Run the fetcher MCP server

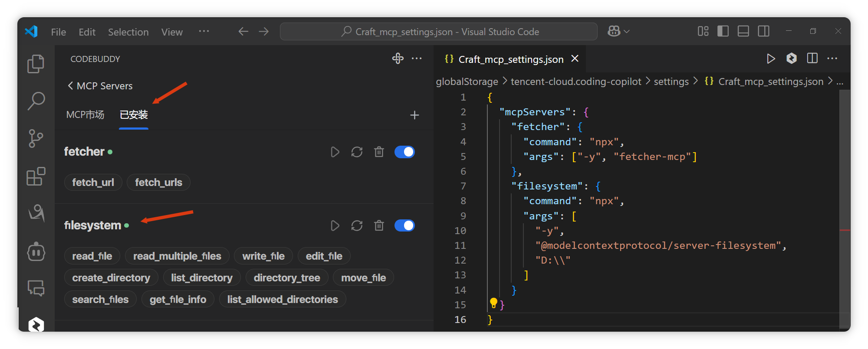[x=335, y=152]
